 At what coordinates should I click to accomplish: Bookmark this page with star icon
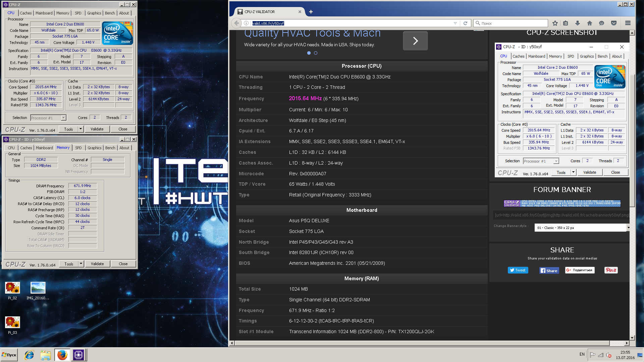(555, 23)
